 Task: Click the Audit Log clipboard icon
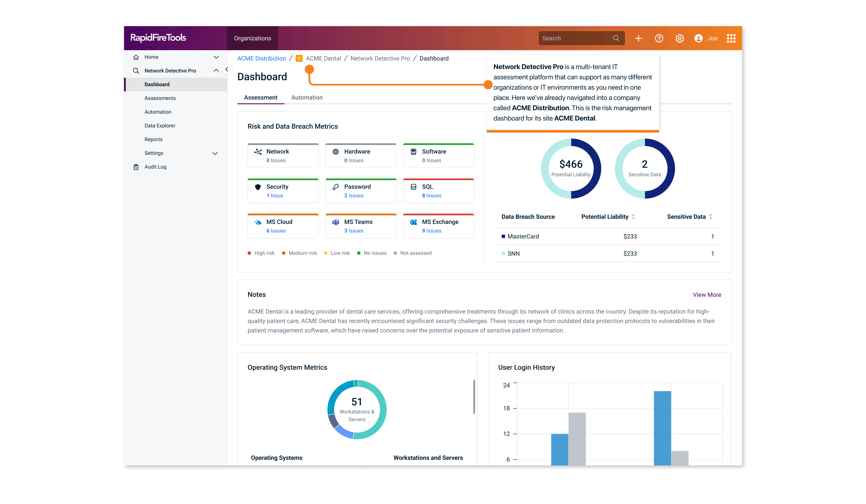pyautogui.click(x=136, y=167)
